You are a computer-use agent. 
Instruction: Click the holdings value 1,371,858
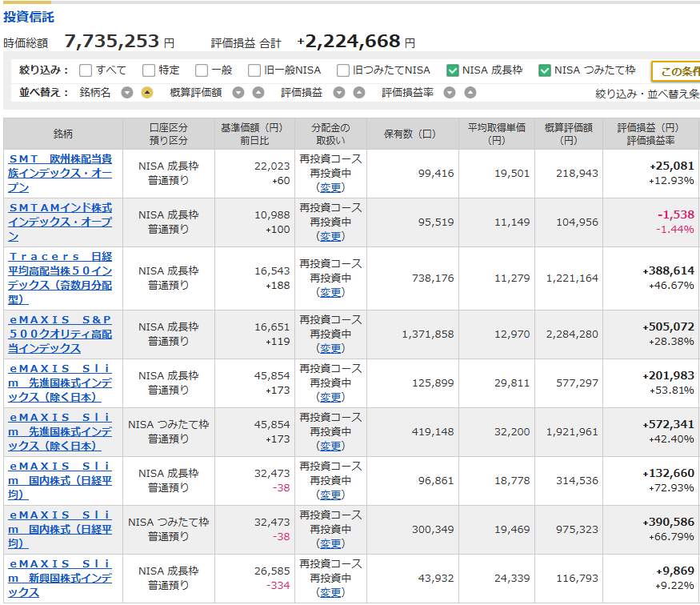(428, 334)
